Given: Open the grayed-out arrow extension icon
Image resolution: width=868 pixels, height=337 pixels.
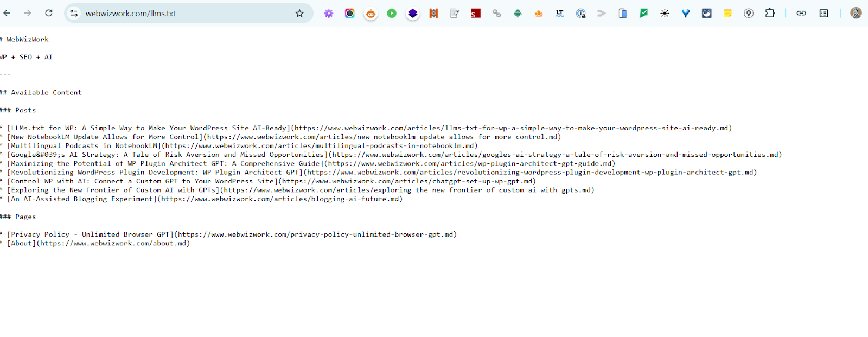Looking at the screenshot, I should tap(602, 14).
